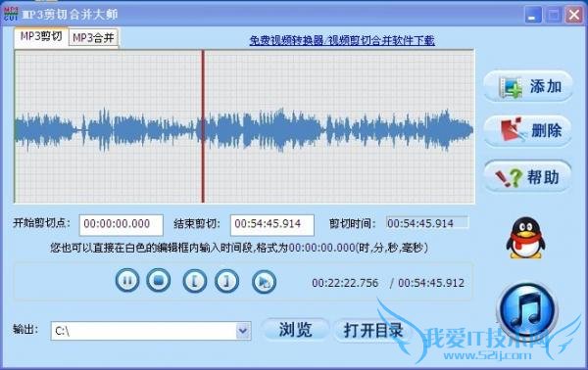The height and width of the screenshot is (370, 588).
Task: Close the MP3剪切合并大师 window
Action: click(574, 15)
